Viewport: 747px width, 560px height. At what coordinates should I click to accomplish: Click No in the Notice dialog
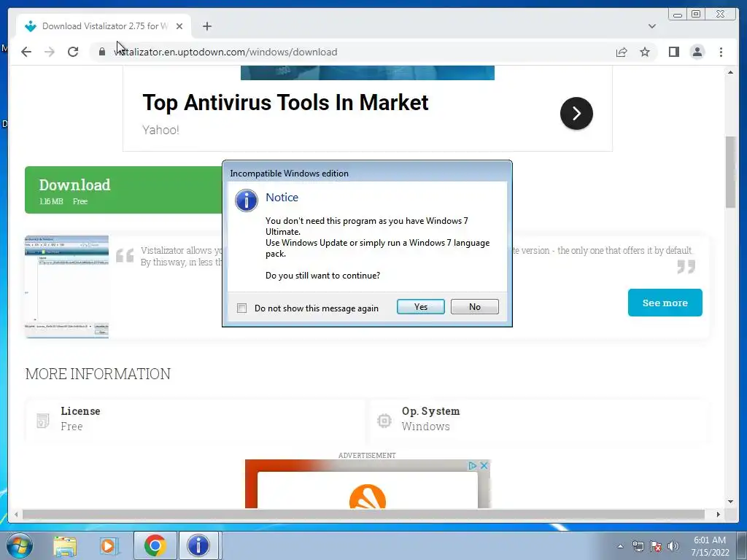click(x=474, y=307)
